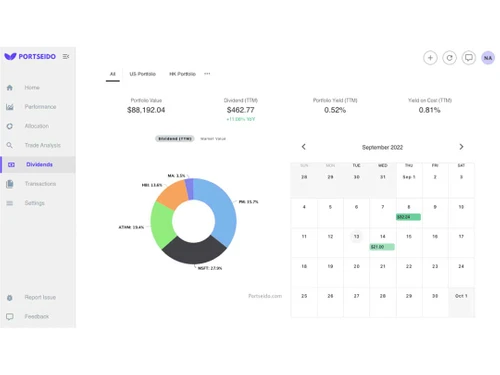The height and width of the screenshot is (375, 500).
Task: Click the Dividends cash icon
Action: pos(11,165)
